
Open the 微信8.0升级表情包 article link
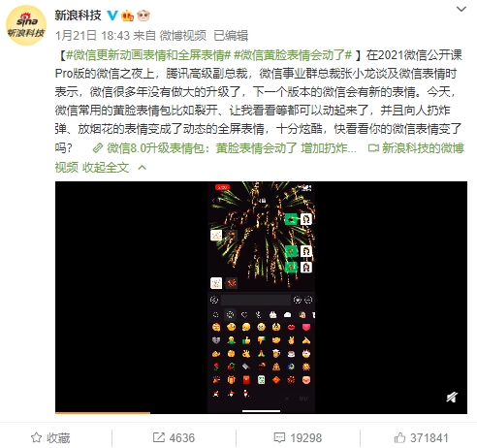click(225, 148)
